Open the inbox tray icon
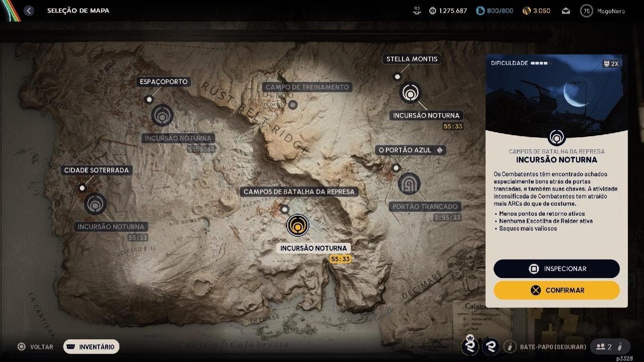Viewport: 644px width, 362px height. [566, 11]
